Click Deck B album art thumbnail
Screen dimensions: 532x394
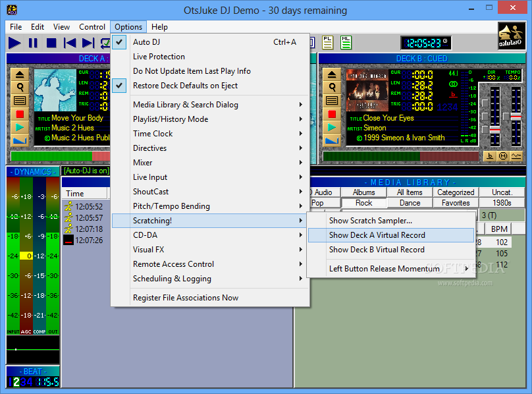[367, 90]
